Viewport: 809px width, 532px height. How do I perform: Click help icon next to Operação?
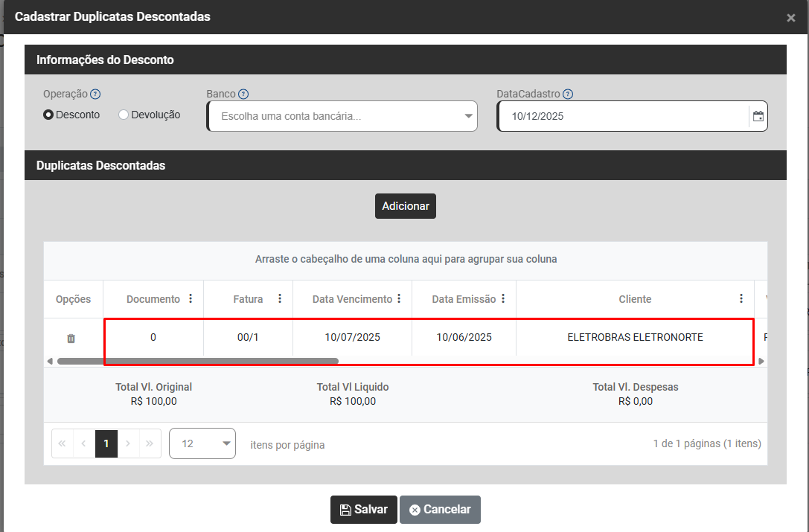coord(95,94)
